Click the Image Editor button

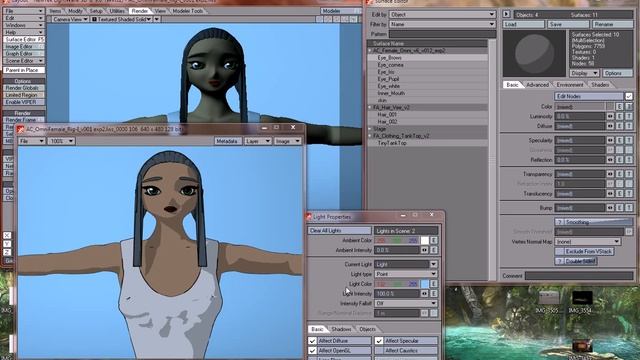[24, 47]
